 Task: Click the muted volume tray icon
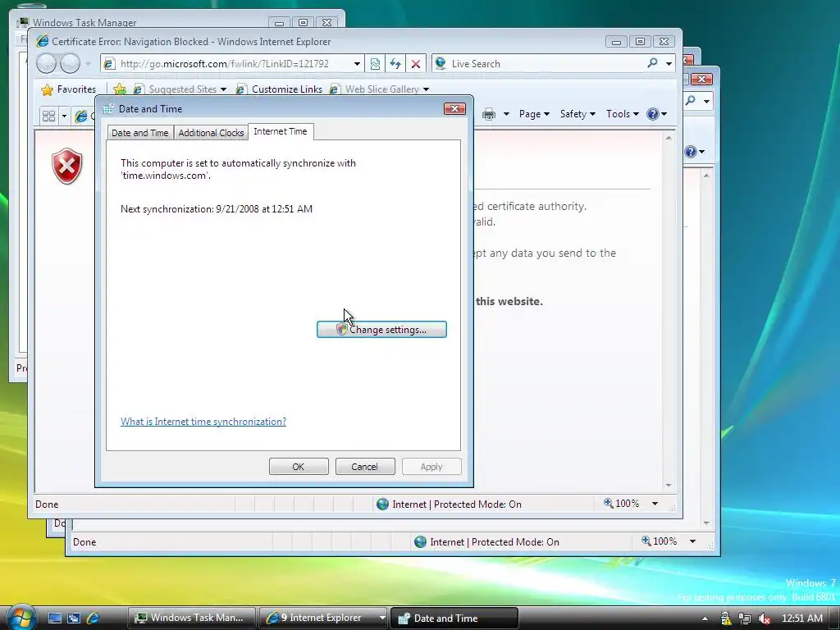pyautogui.click(x=764, y=619)
